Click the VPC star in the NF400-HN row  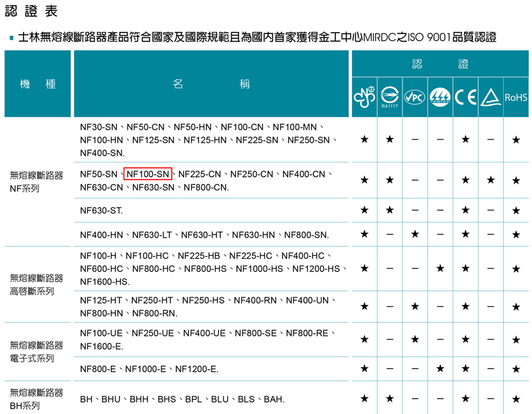click(x=415, y=234)
